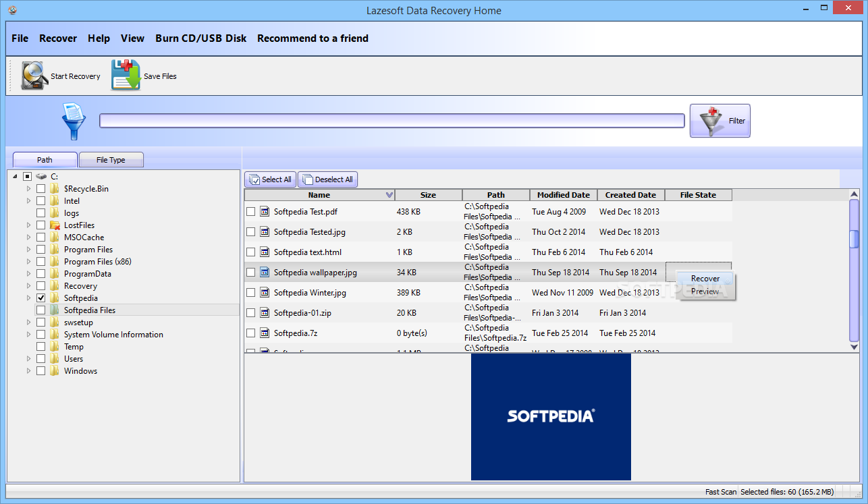
Task: Click the logs folder icon
Action: point(55,213)
